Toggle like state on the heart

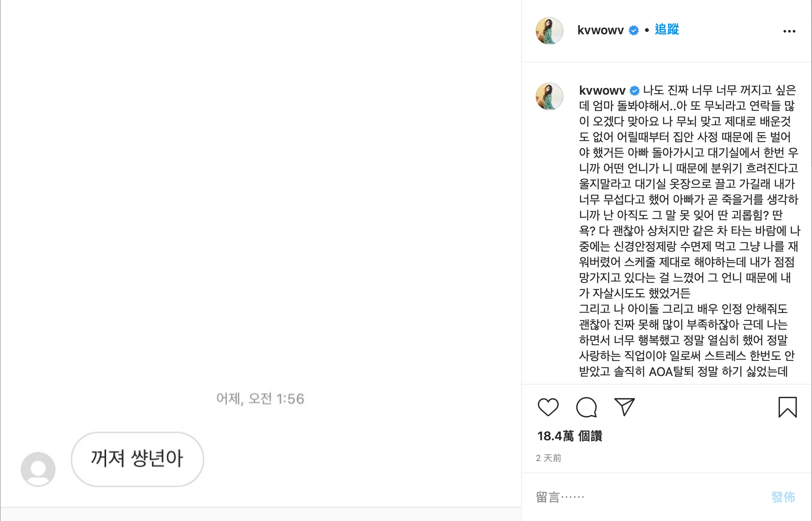(548, 407)
